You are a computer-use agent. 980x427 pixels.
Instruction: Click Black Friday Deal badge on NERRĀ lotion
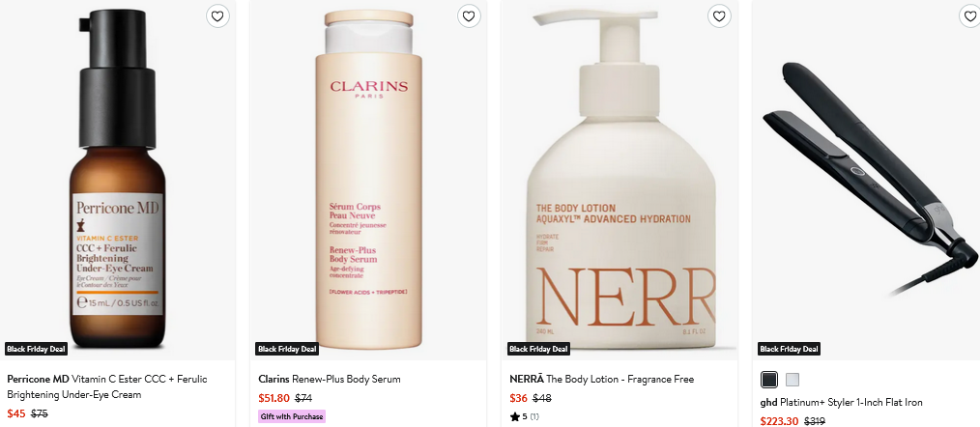click(x=538, y=349)
